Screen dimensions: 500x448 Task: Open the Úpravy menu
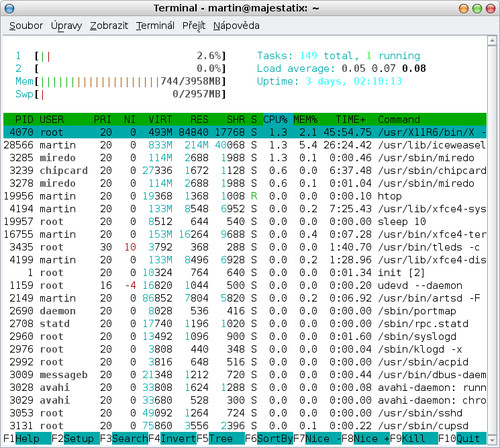click(x=66, y=26)
